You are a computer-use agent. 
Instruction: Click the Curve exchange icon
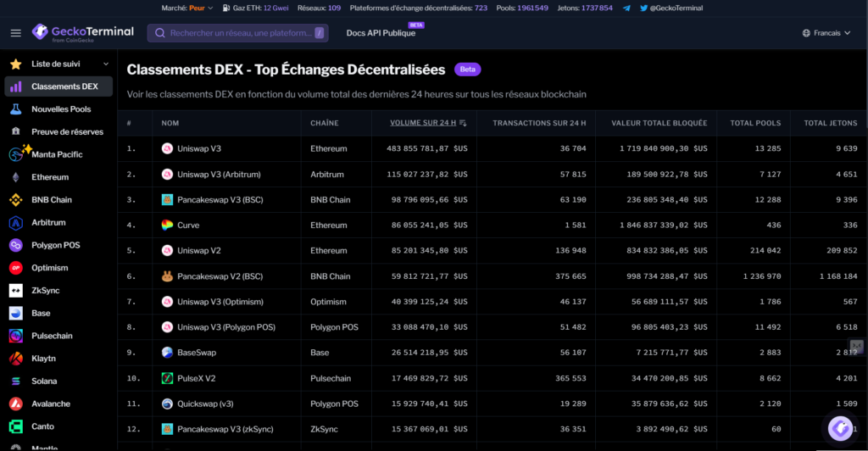(167, 225)
